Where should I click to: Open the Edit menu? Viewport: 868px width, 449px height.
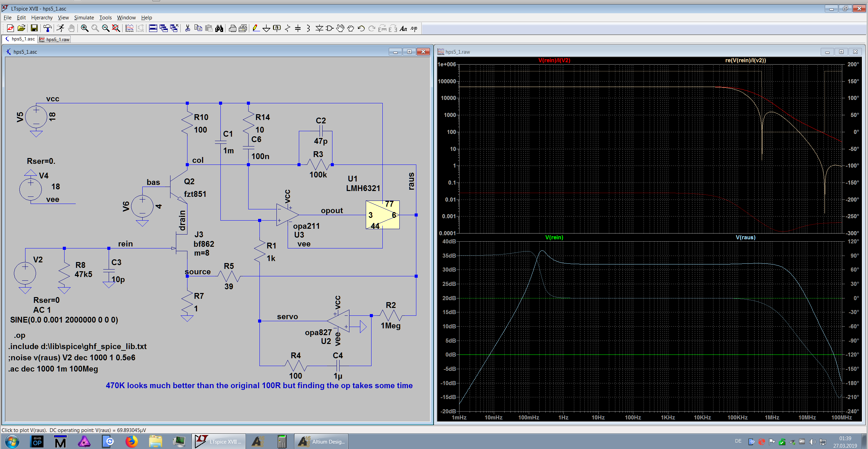pos(21,17)
